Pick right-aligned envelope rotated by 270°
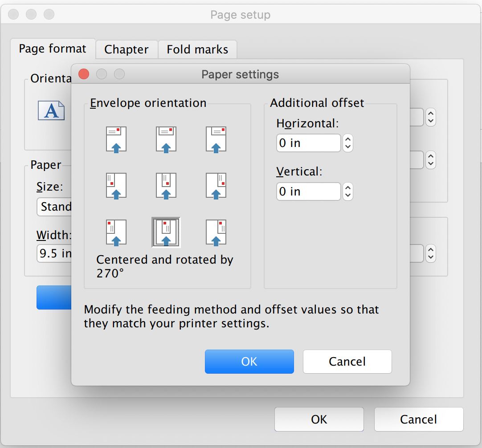The image size is (482, 448). (x=216, y=232)
